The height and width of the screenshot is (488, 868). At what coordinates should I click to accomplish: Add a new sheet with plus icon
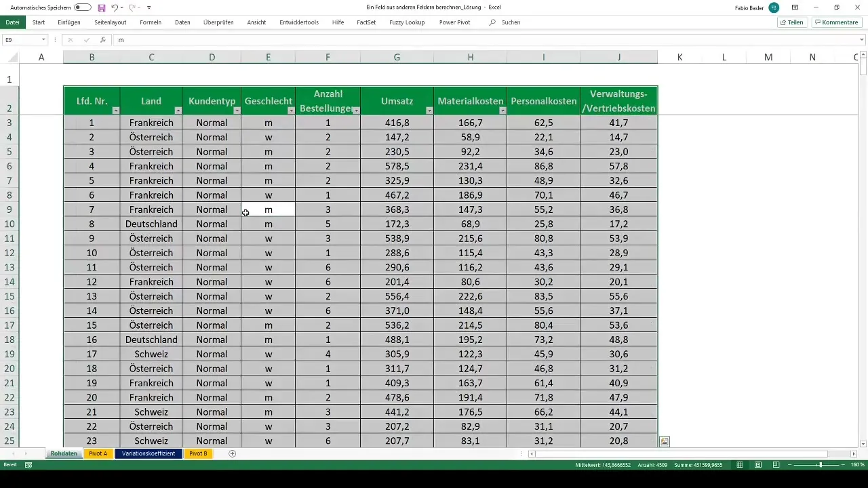pyautogui.click(x=233, y=453)
